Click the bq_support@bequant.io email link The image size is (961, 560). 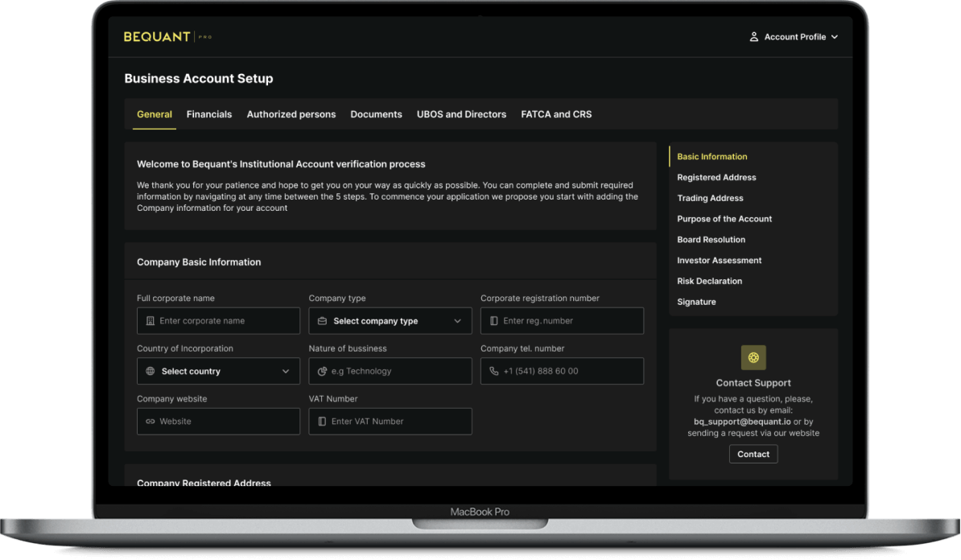click(731, 422)
